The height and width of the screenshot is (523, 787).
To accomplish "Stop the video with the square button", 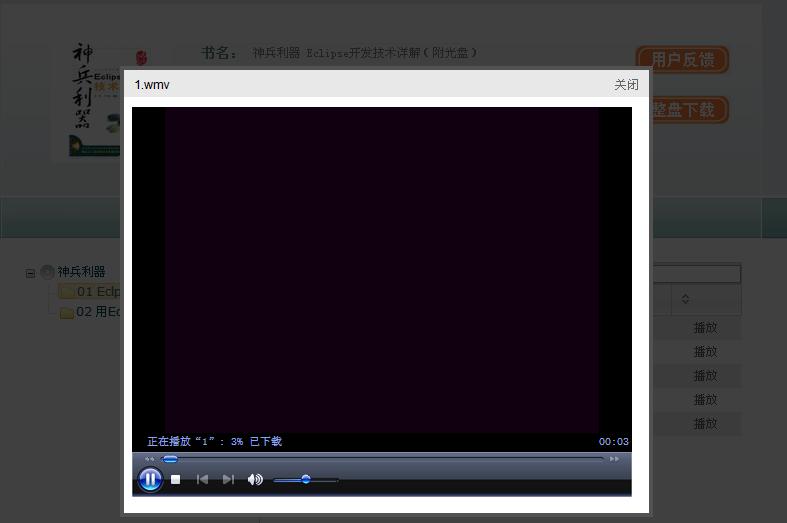I will (x=176, y=480).
